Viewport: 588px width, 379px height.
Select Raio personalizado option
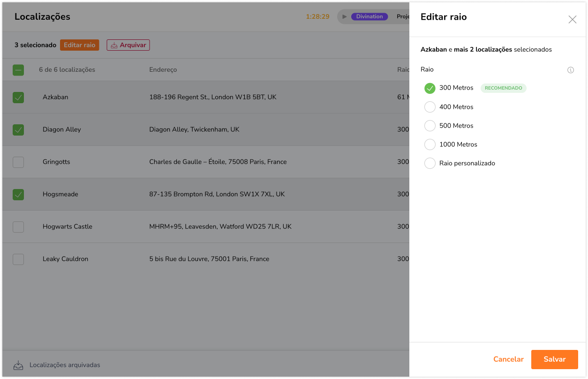click(x=430, y=163)
